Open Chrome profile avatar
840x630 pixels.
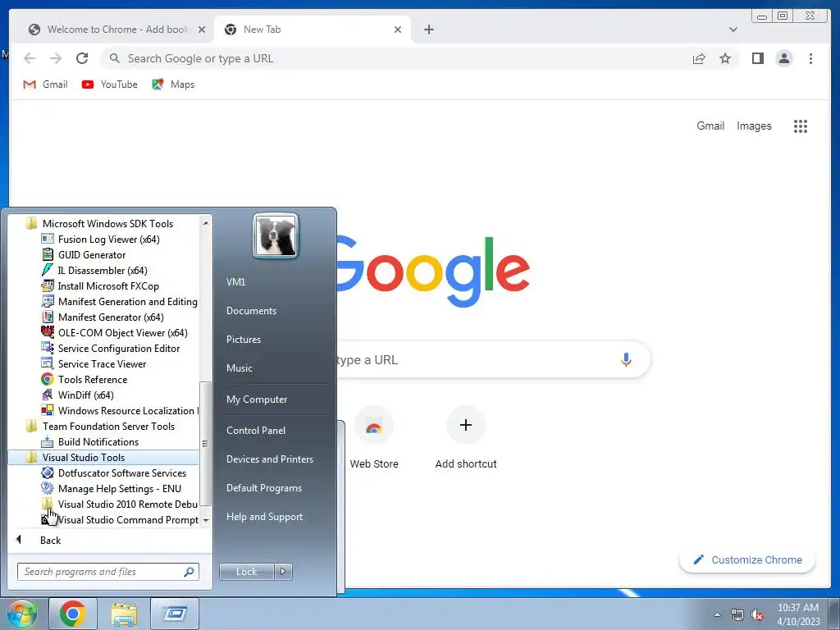pyautogui.click(x=783, y=58)
